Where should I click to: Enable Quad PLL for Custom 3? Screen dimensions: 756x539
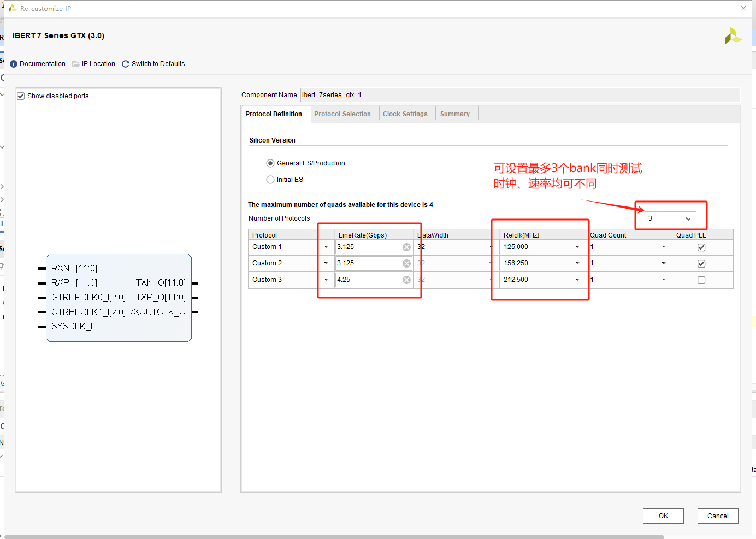[x=701, y=280]
